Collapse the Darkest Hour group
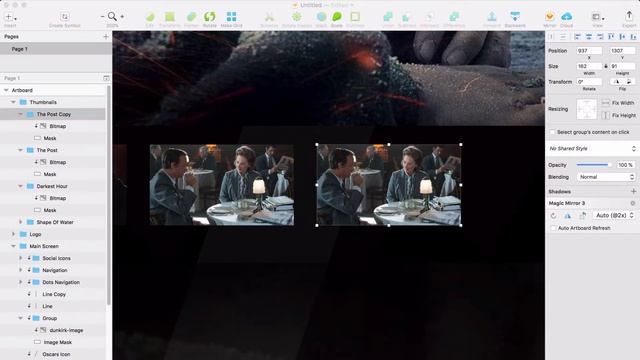The image size is (640, 360). click(20, 186)
